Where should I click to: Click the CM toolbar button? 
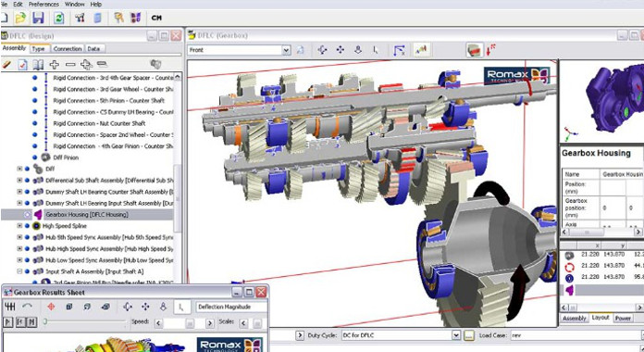pos(156,18)
